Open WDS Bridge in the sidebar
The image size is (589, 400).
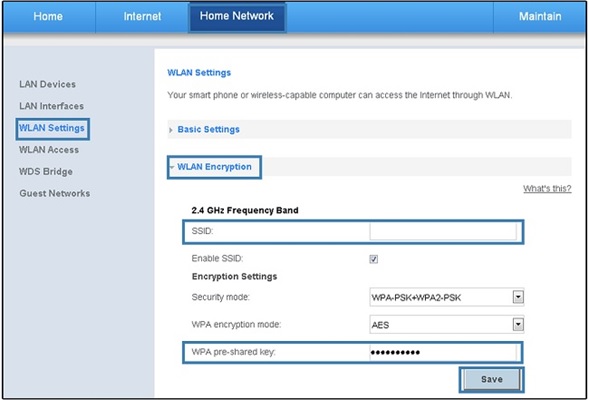coord(46,172)
